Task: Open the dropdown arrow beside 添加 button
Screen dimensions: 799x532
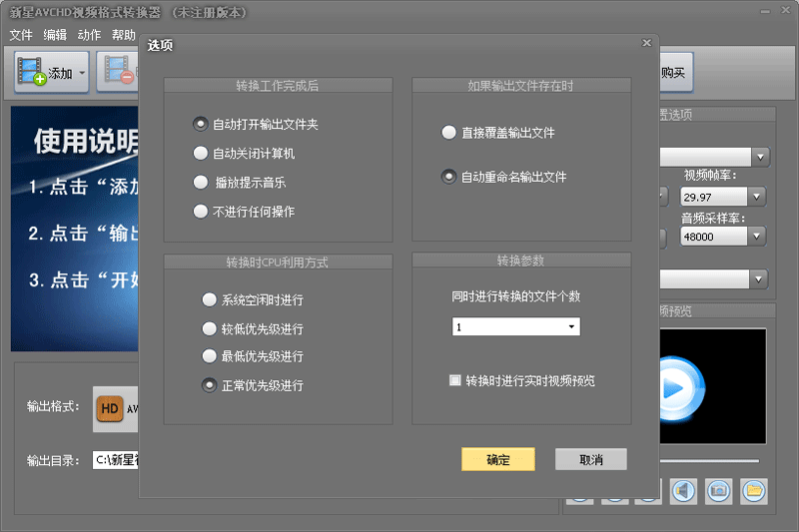Action: [x=82, y=73]
